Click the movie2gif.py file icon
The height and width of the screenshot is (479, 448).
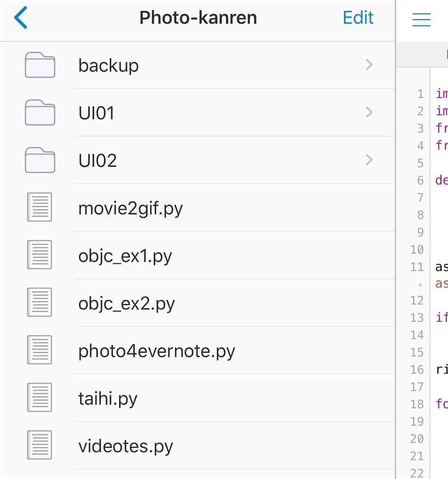[x=39, y=207]
